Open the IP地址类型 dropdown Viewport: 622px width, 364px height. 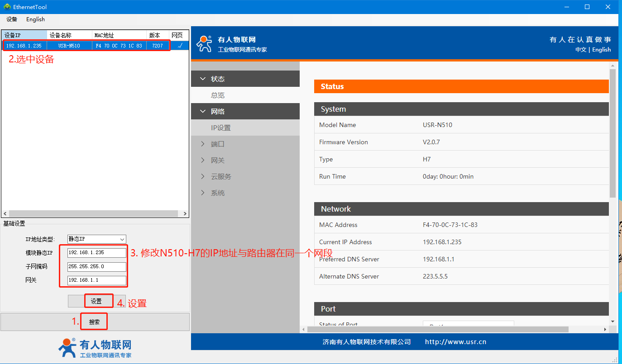tap(96, 239)
